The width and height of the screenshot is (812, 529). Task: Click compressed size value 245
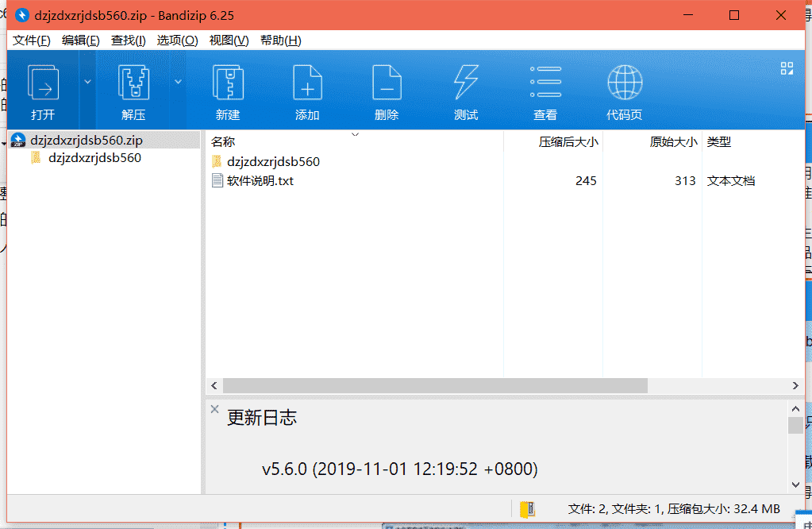[x=586, y=181]
